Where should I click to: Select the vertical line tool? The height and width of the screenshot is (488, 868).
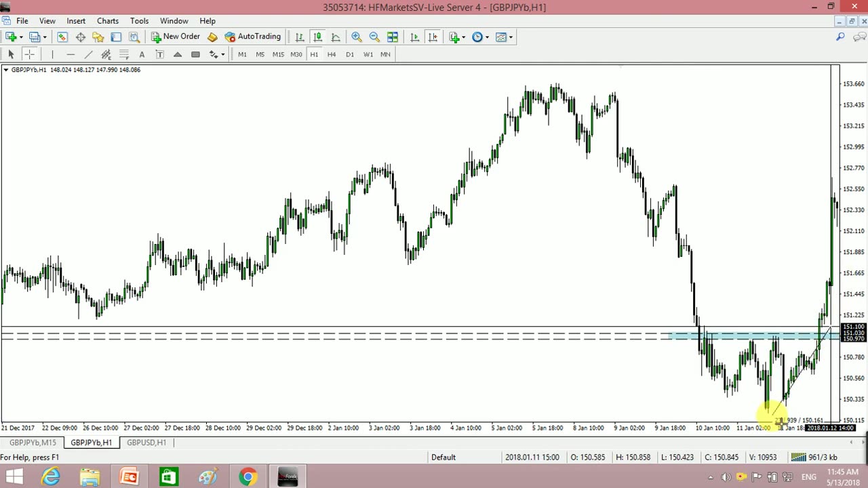pyautogui.click(x=52, y=54)
